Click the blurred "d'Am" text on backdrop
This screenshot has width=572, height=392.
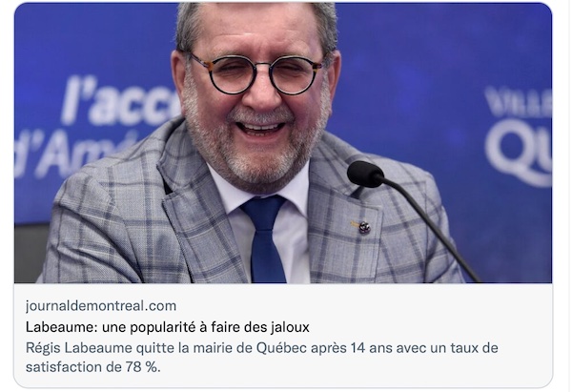tap(73, 154)
